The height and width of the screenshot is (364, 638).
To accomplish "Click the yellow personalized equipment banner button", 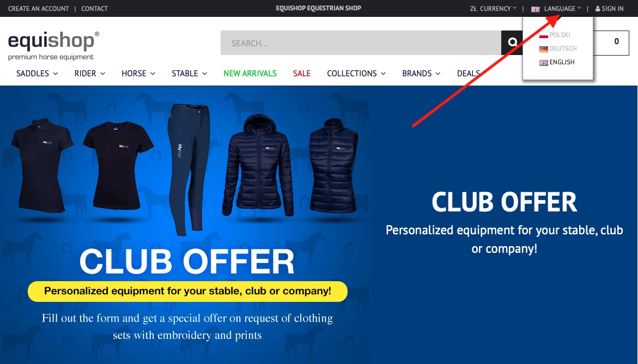I will pos(187,291).
